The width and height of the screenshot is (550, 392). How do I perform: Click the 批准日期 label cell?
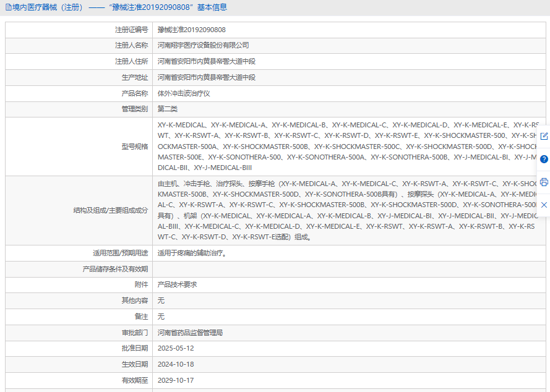pyautogui.click(x=79, y=348)
